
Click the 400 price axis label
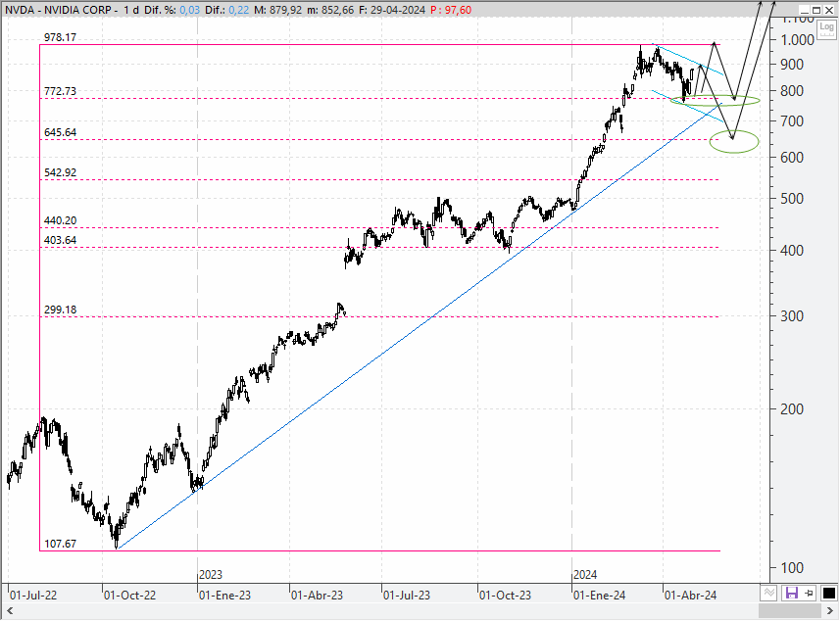[792, 251]
